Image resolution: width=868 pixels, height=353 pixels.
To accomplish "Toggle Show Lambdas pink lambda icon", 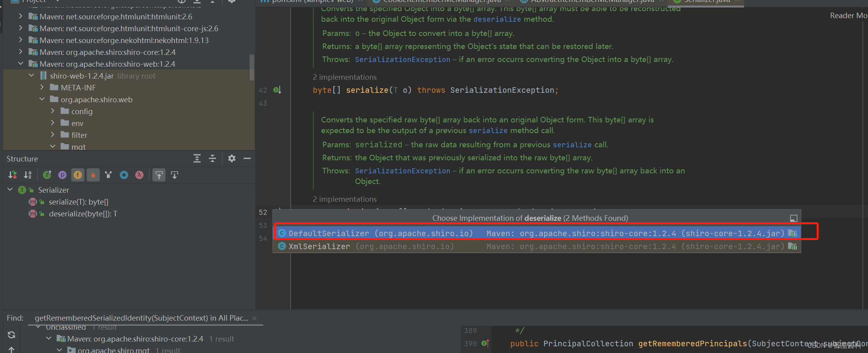I will (x=139, y=175).
